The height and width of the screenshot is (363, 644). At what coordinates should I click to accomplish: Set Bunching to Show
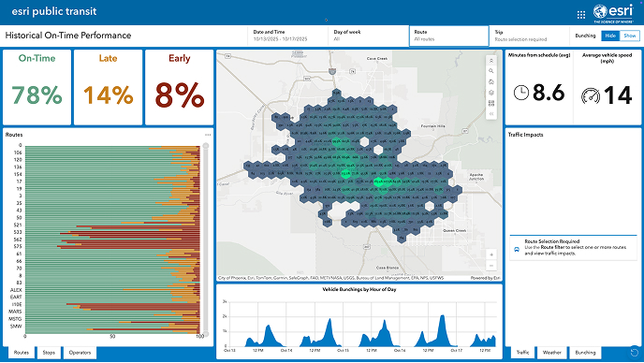pyautogui.click(x=630, y=36)
